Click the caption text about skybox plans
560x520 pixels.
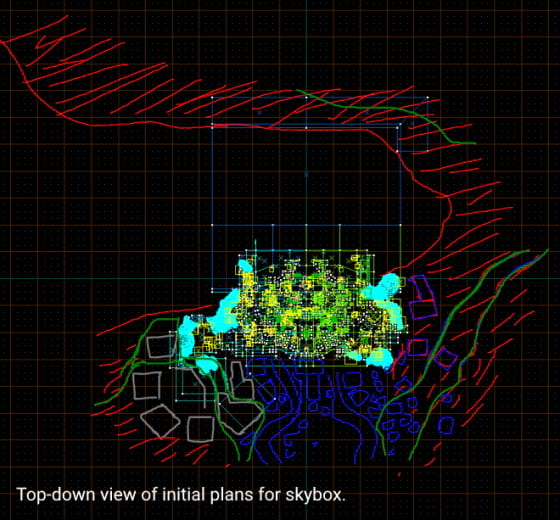(x=181, y=495)
